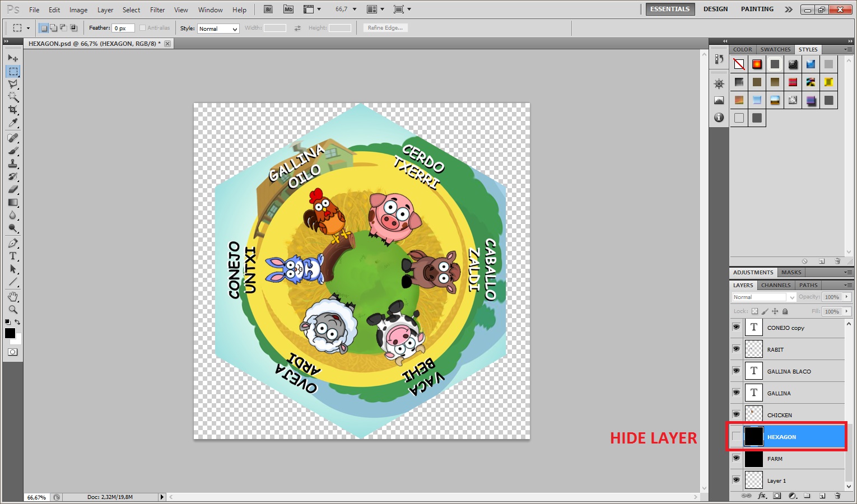Click the link layers icon

pyautogui.click(x=746, y=496)
